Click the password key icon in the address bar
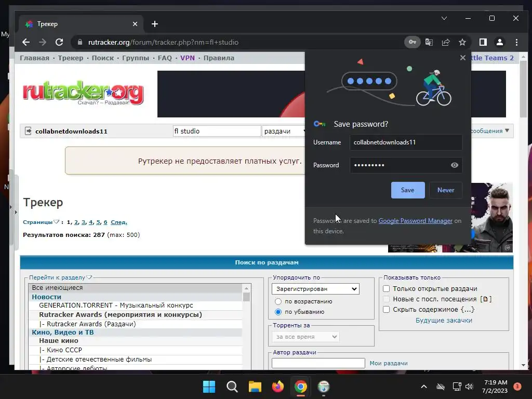Viewport: 532px width, 399px height. [412, 42]
